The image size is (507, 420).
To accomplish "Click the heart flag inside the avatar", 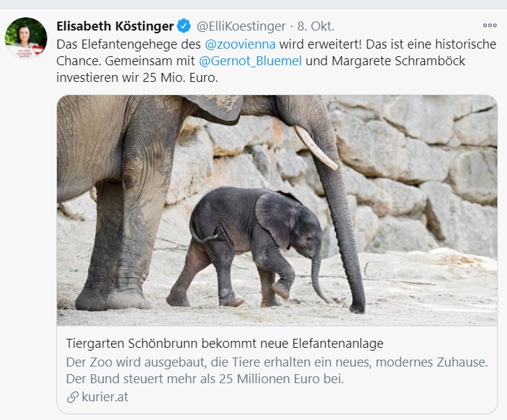I will coord(38,50).
